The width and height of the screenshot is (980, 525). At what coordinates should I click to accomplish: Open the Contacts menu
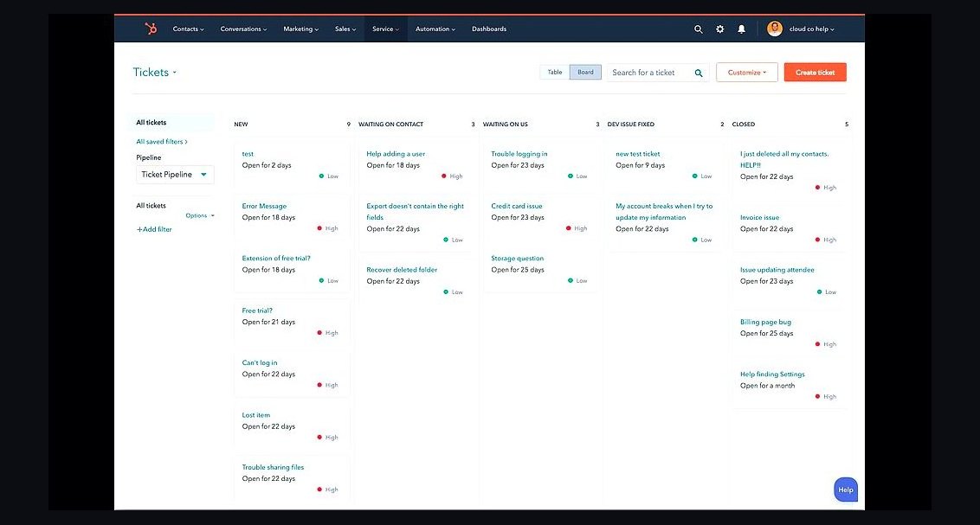[188, 29]
